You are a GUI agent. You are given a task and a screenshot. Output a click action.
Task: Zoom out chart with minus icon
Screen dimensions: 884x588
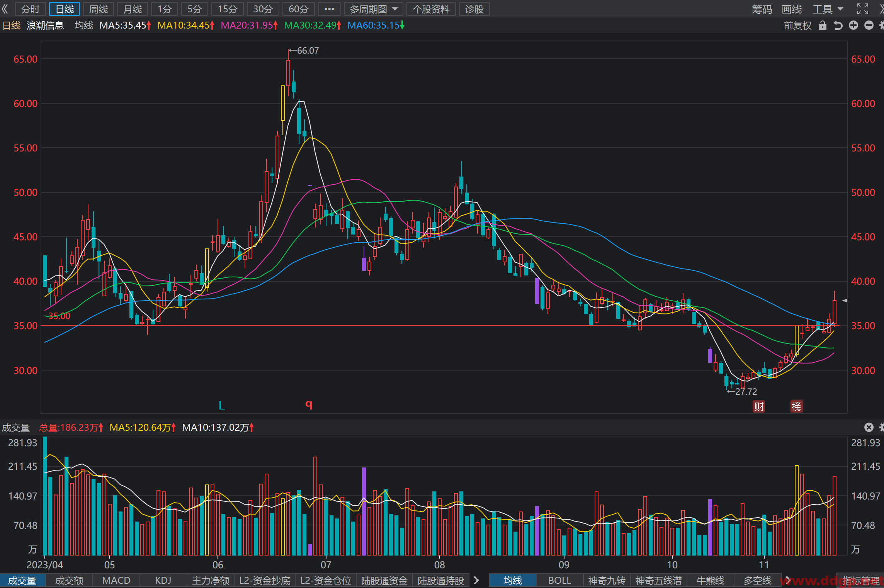869,25
